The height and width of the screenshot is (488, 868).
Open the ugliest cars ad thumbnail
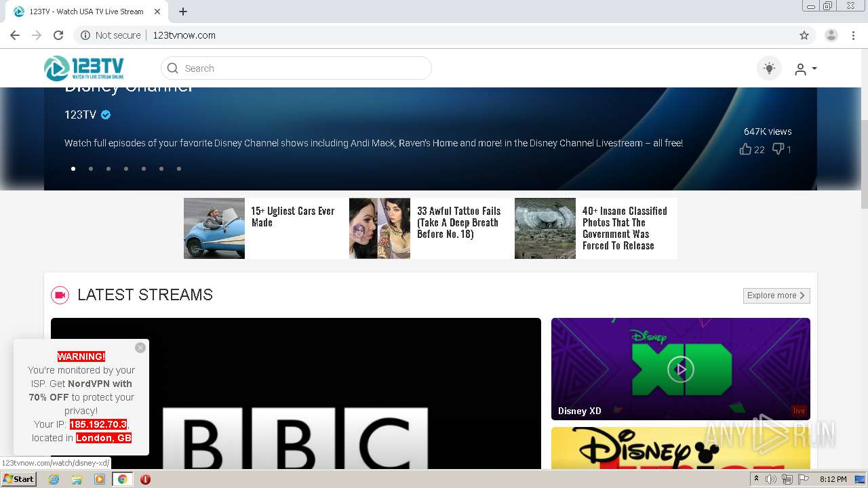click(214, 228)
